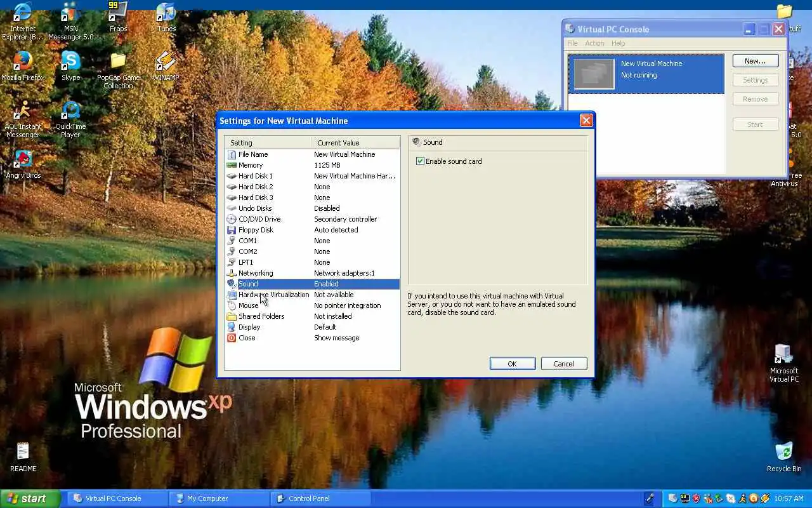The height and width of the screenshot is (508, 812).
Task: Click the New... button in Console
Action: tap(756, 61)
